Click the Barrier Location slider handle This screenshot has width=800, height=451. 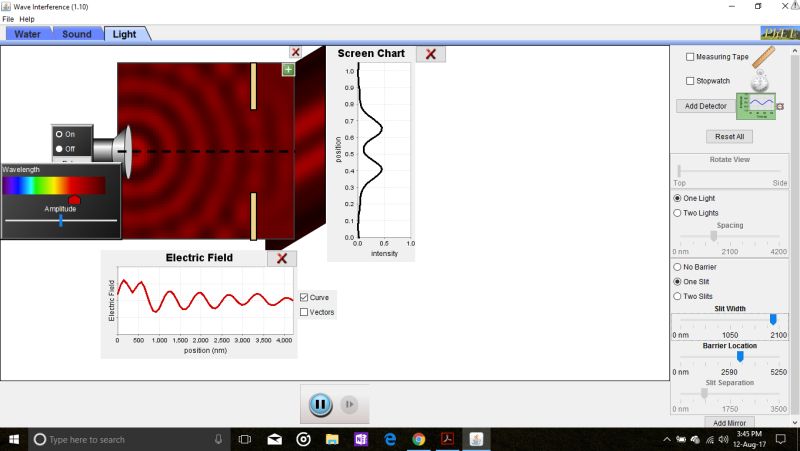click(740, 357)
